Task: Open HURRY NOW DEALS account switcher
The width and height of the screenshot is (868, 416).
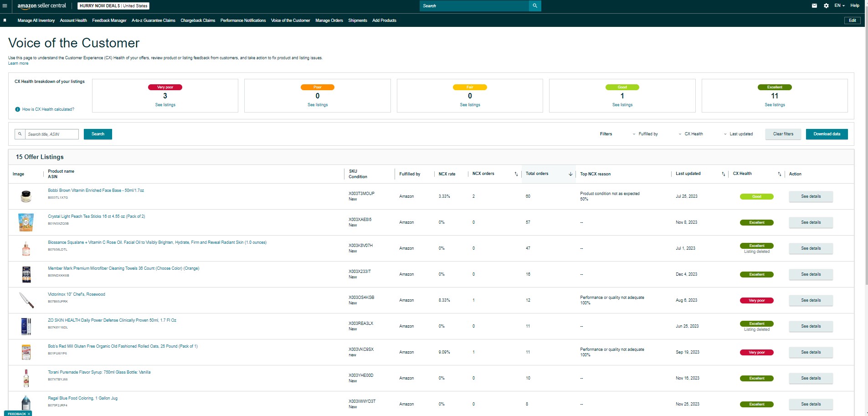Action: pos(113,6)
